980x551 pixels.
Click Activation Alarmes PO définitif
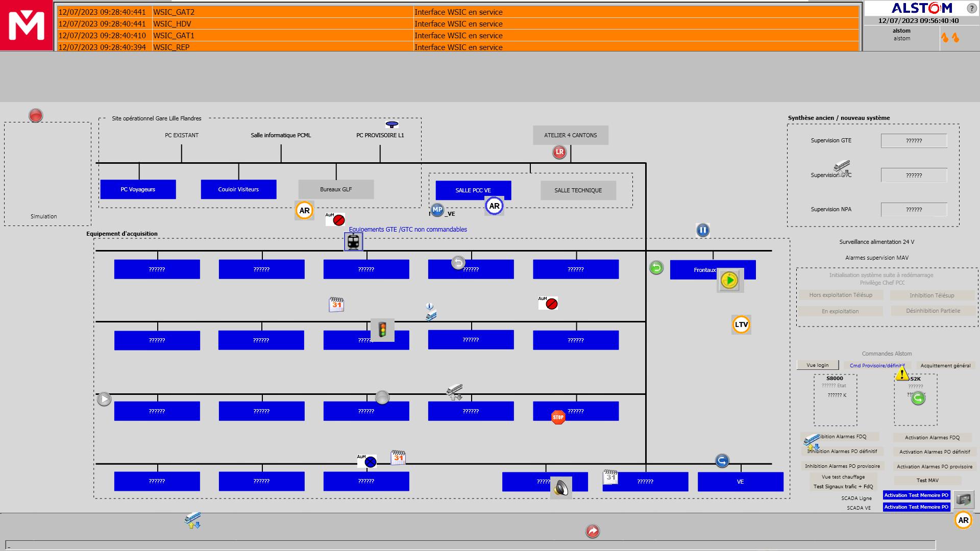(935, 452)
